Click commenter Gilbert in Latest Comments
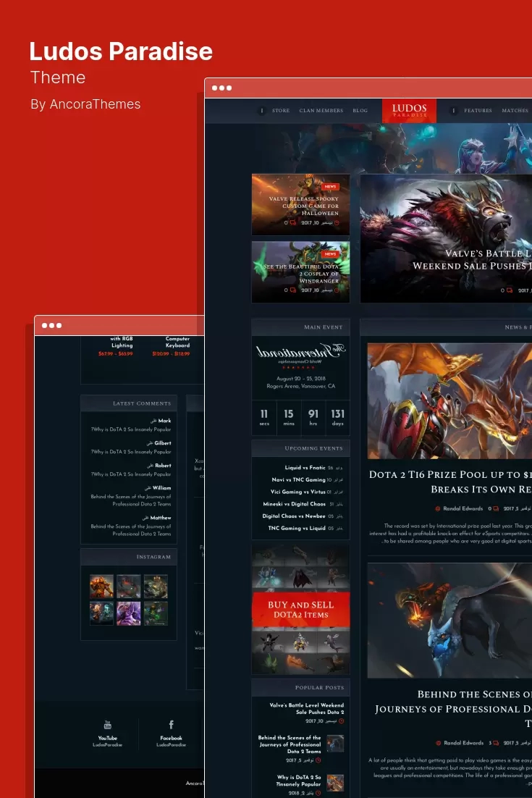Viewport: 532px width, 798px height. coord(163,443)
